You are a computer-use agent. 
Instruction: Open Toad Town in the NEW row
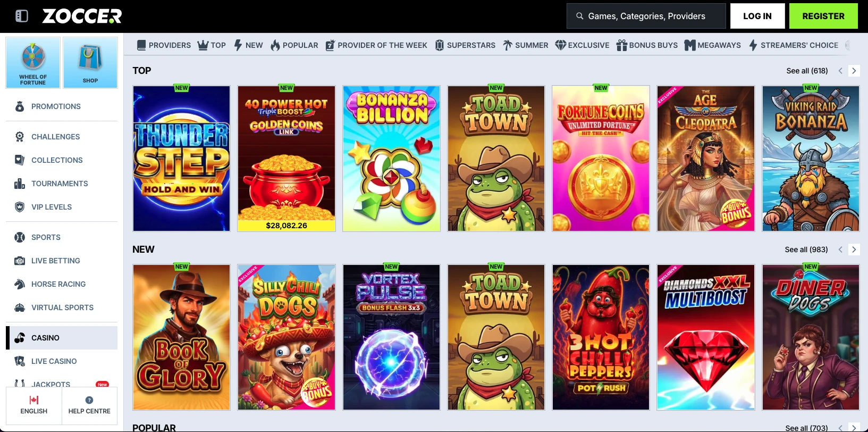pyautogui.click(x=496, y=337)
